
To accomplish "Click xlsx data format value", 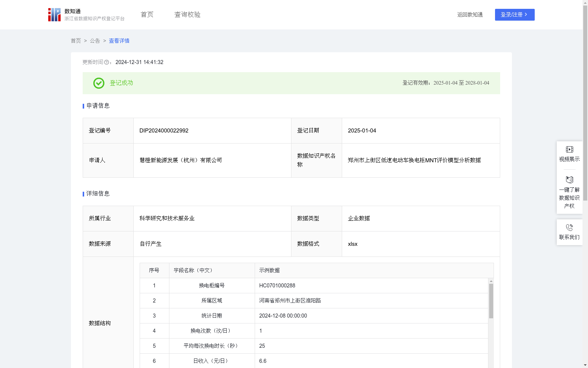I will [352, 244].
